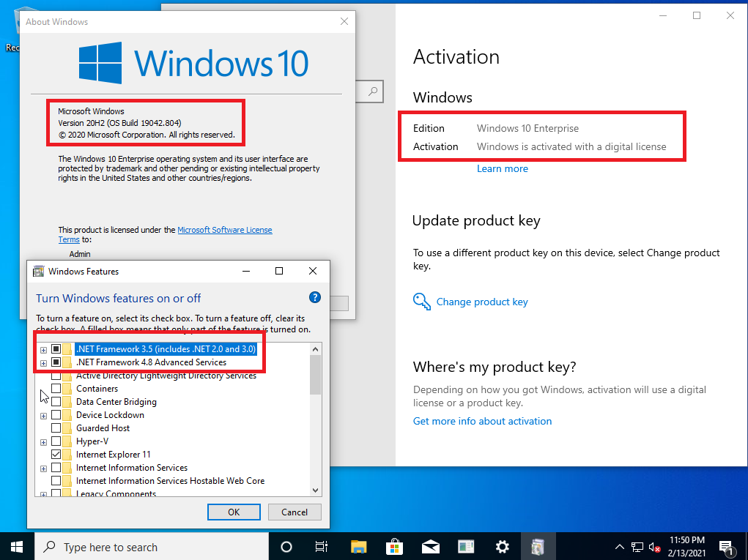Click the Windows Start button

coord(17,547)
